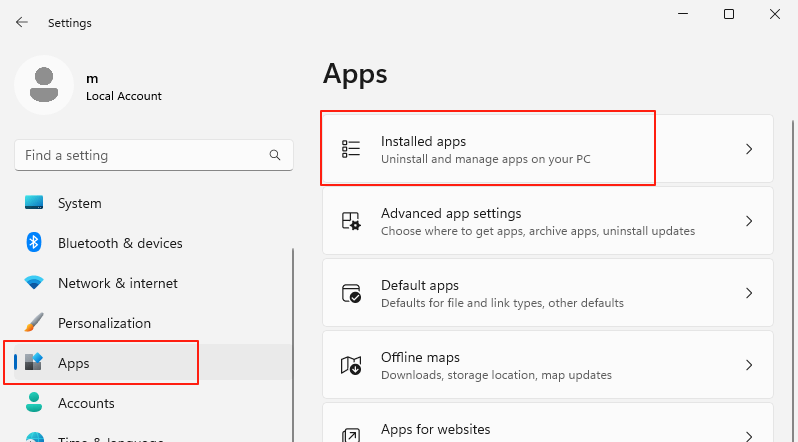Select the Apps category in sidebar
The image size is (798, 442).
[x=74, y=363]
